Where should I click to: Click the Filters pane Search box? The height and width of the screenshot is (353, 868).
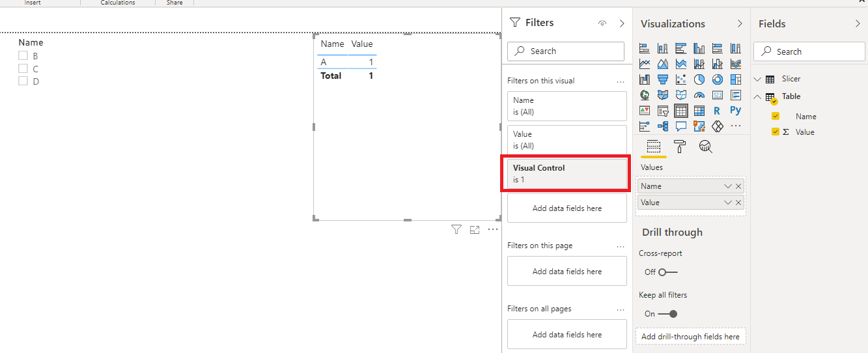(566, 51)
